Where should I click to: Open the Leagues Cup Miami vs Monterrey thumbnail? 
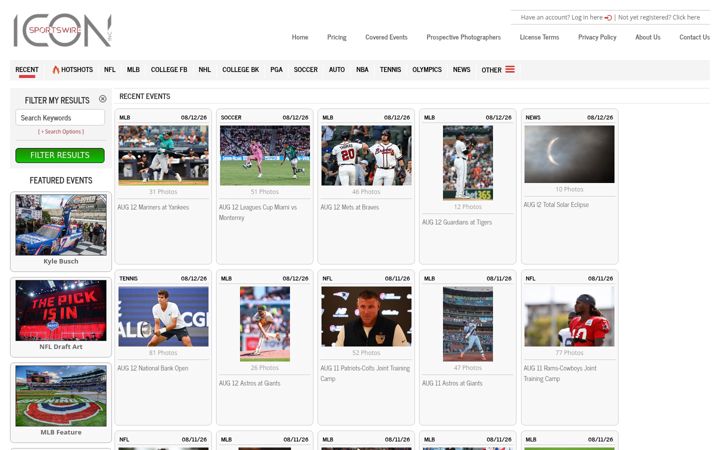click(x=264, y=155)
